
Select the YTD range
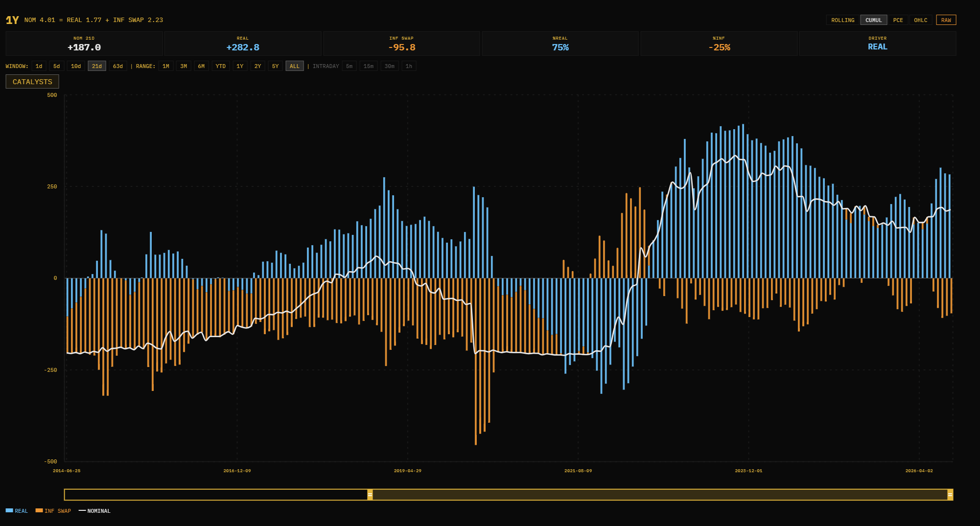click(221, 66)
